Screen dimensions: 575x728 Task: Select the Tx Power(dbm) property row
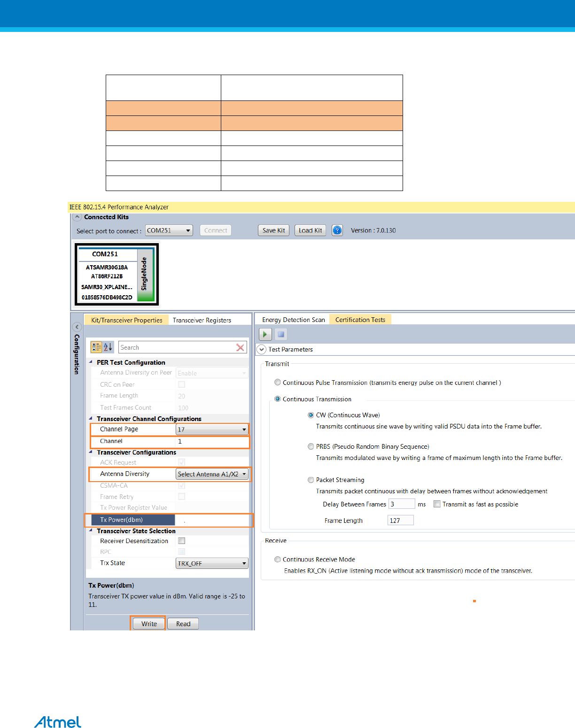pyautogui.click(x=169, y=520)
